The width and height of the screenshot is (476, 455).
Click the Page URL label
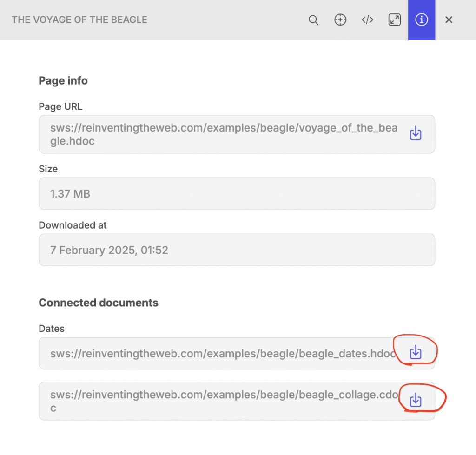(x=60, y=106)
